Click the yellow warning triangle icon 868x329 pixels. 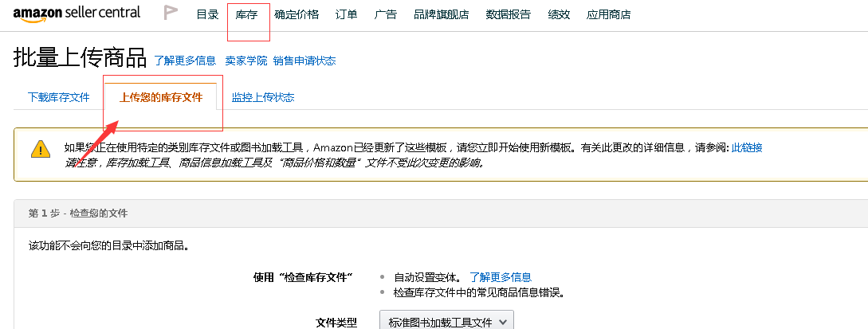coord(40,149)
